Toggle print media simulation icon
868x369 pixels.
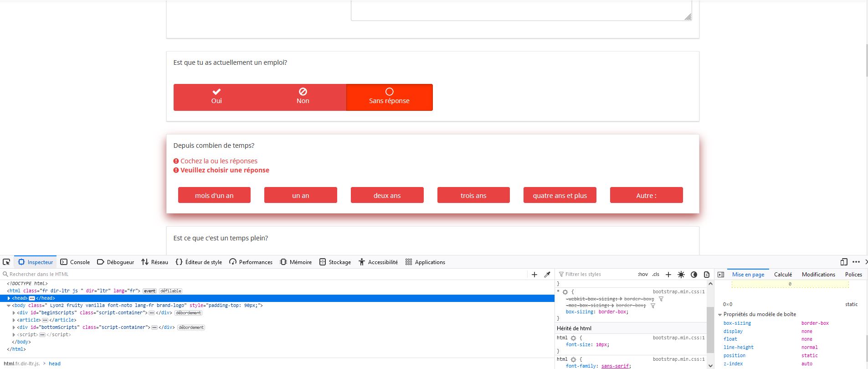(706, 274)
